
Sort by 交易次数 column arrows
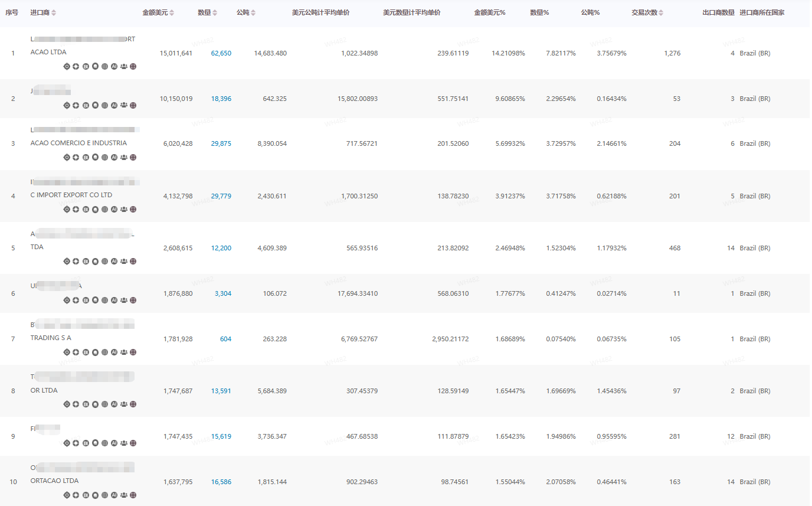click(x=661, y=13)
